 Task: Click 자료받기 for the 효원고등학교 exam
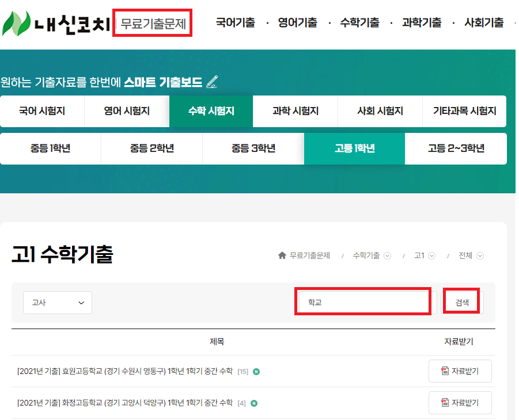[460, 371]
